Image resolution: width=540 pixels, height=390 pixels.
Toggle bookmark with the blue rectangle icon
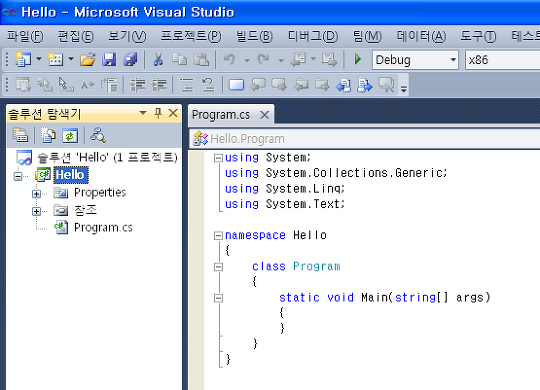236,85
